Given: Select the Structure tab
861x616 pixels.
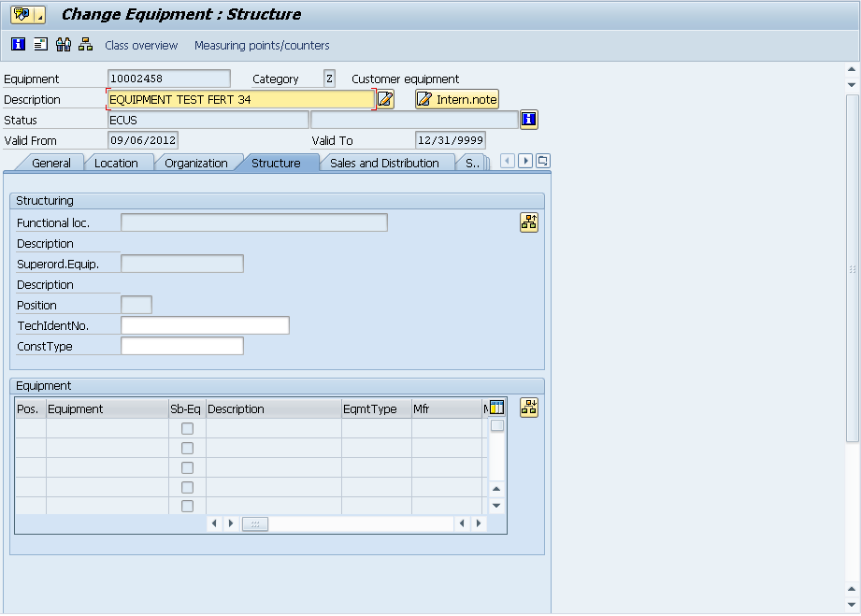Looking at the screenshot, I should pyautogui.click(x=276, y=163).
